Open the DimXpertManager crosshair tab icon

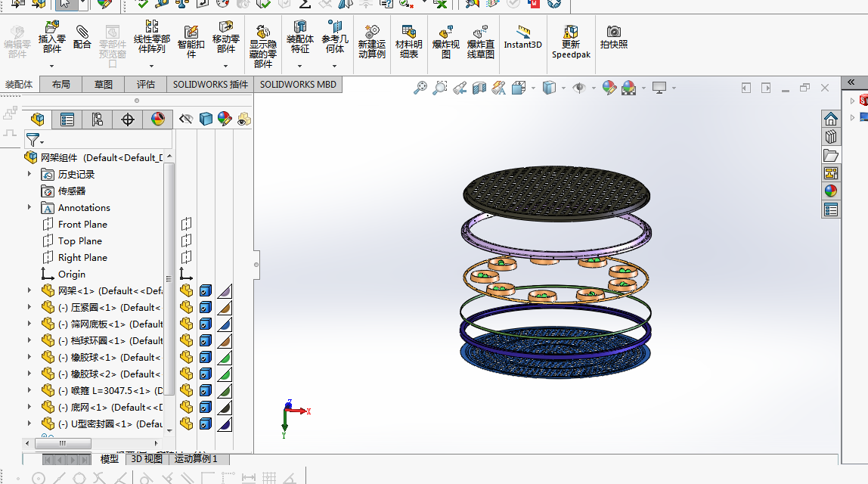[x=127, y=119]
